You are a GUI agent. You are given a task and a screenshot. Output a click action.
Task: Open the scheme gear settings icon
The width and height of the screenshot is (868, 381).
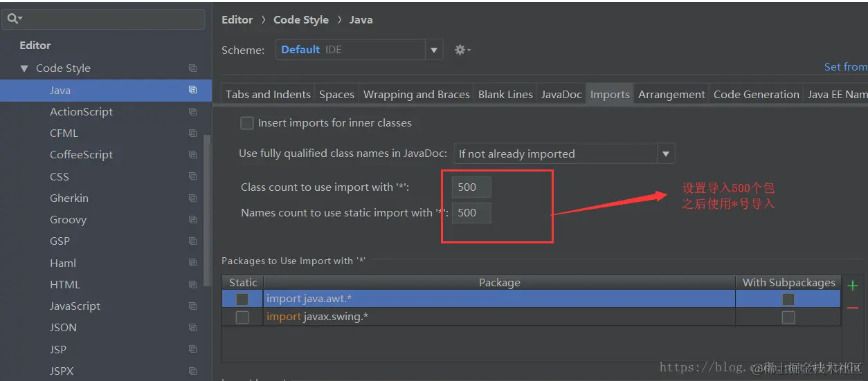coord(462,50)
